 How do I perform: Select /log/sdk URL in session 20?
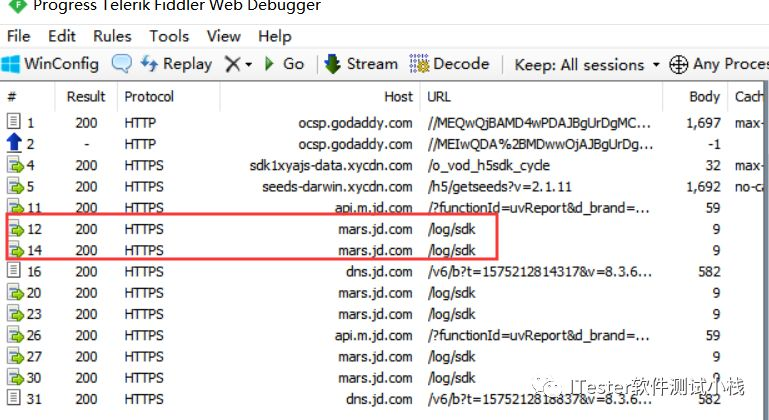coord(452,293)
